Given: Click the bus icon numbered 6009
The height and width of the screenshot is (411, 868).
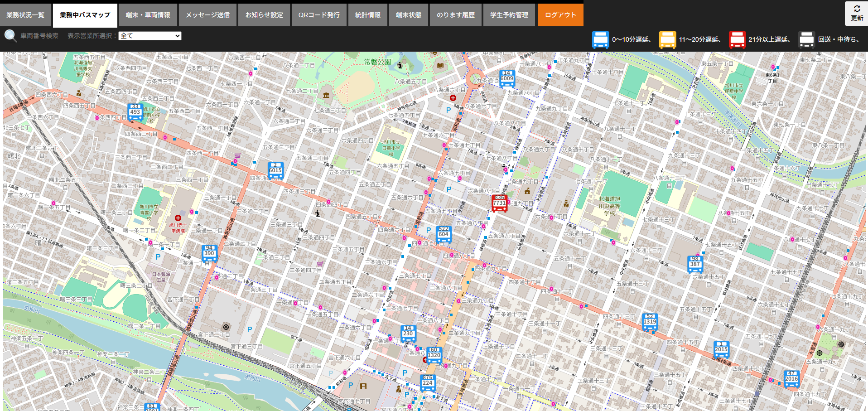Looking at the screenshot, I should pyautogui.click(x=507, y=79).
